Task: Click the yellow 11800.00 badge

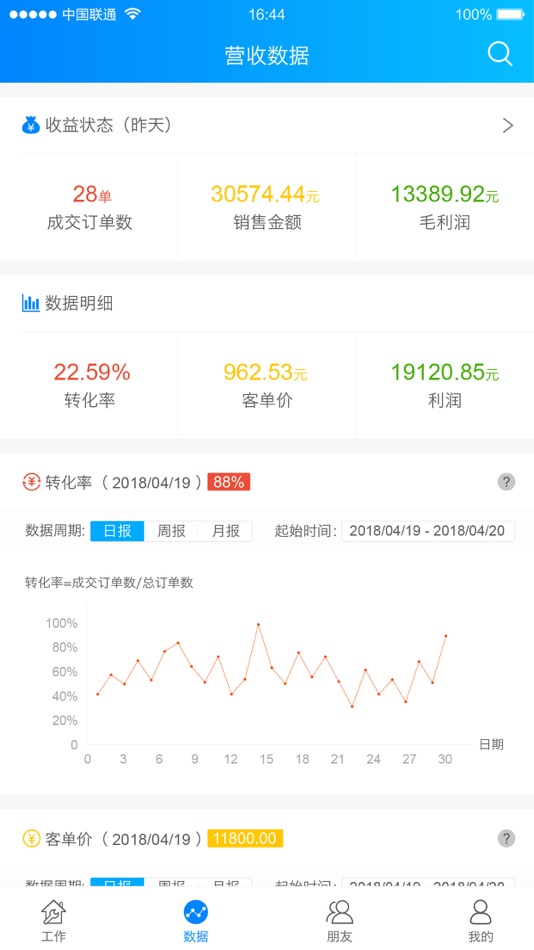Action: pos(245,839)
